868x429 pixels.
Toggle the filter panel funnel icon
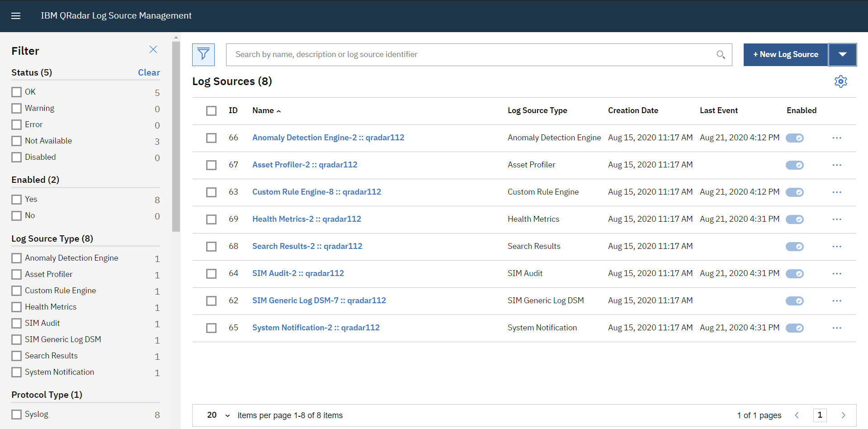pos(203,55)
